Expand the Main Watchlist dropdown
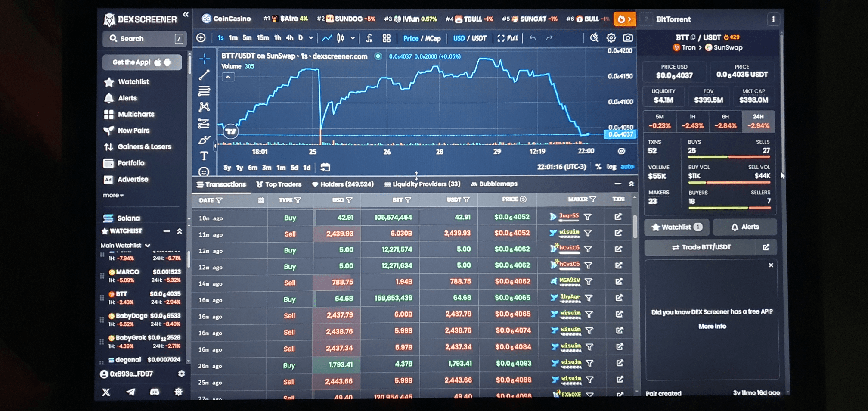Viewport: 868px width, 411px height. [125, 246]
